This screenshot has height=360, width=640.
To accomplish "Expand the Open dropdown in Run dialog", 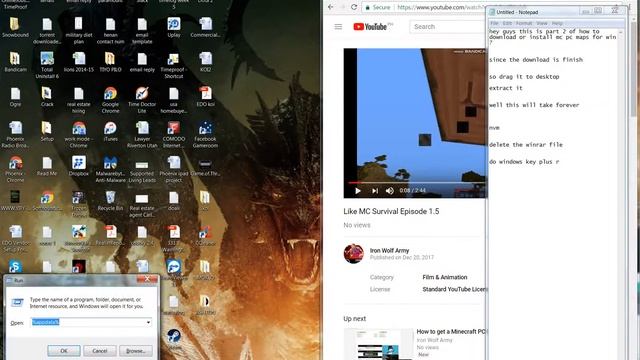I will pos(148,322).
